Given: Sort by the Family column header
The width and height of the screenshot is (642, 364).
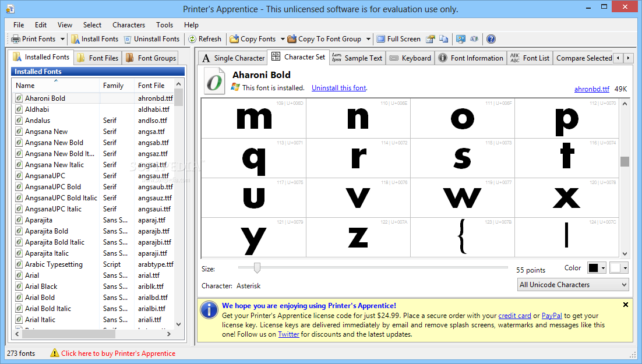Looking at the screenshot, I should (x=117, y=85).
